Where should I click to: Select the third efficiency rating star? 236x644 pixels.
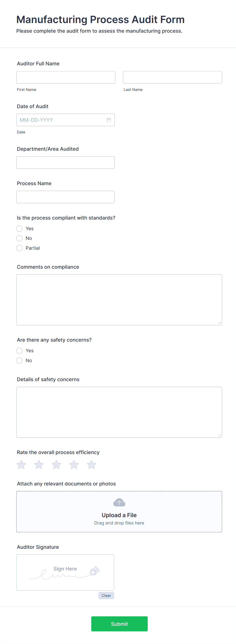(x=56, y=464)
